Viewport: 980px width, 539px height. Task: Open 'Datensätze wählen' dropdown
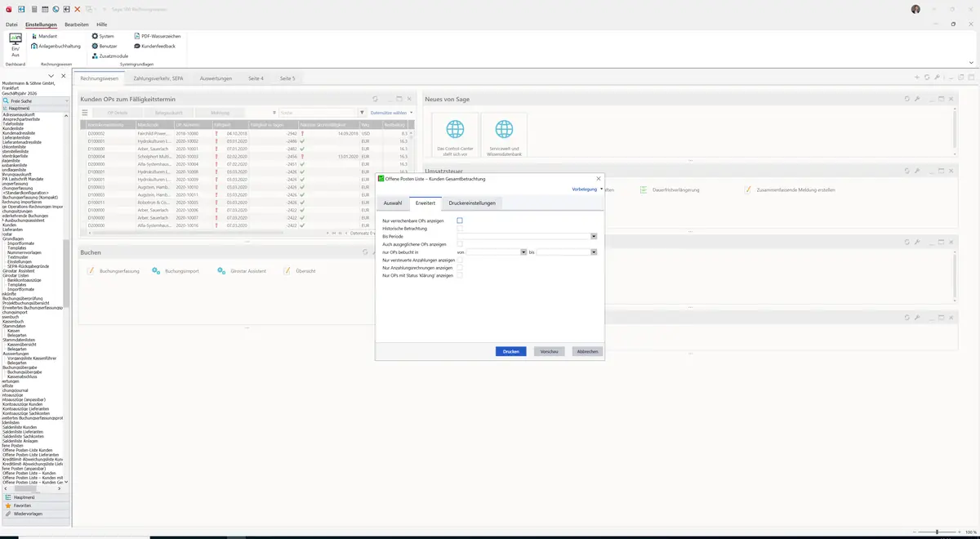point(391,113)
